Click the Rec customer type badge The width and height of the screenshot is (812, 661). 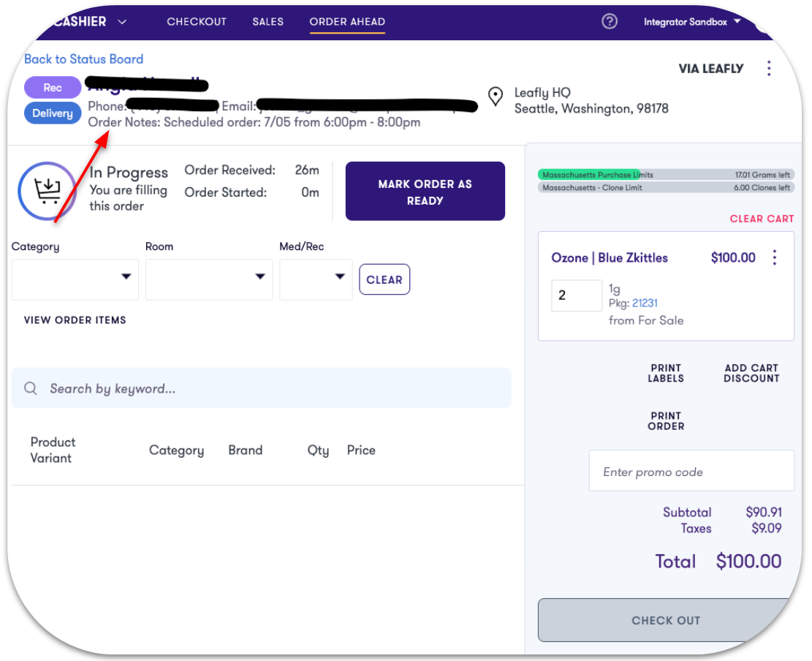(53, 87)
